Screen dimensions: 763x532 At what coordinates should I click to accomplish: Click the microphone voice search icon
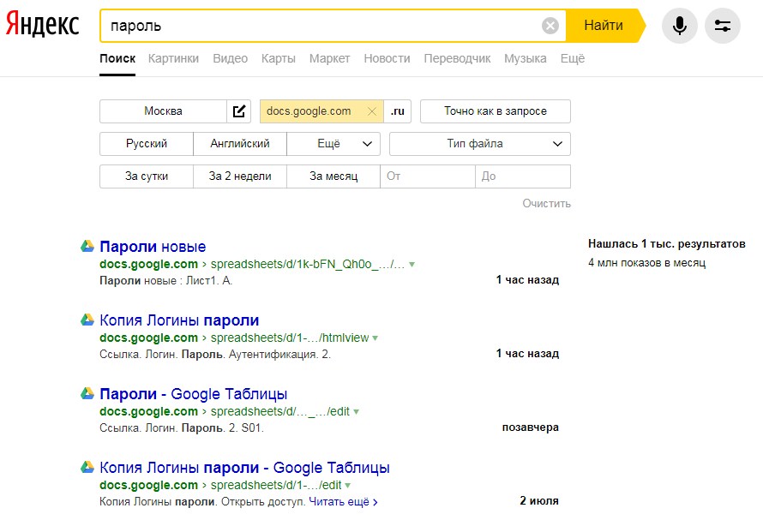coord(679,26)
